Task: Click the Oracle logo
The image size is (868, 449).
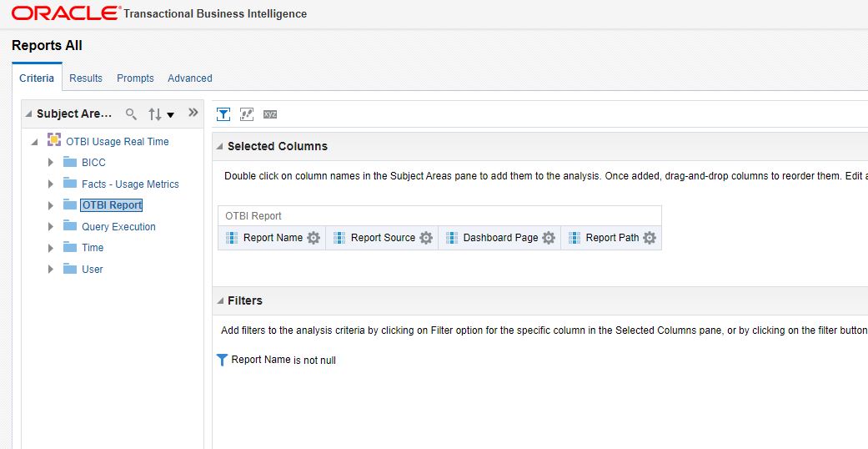Action: (x=66, y=13)
